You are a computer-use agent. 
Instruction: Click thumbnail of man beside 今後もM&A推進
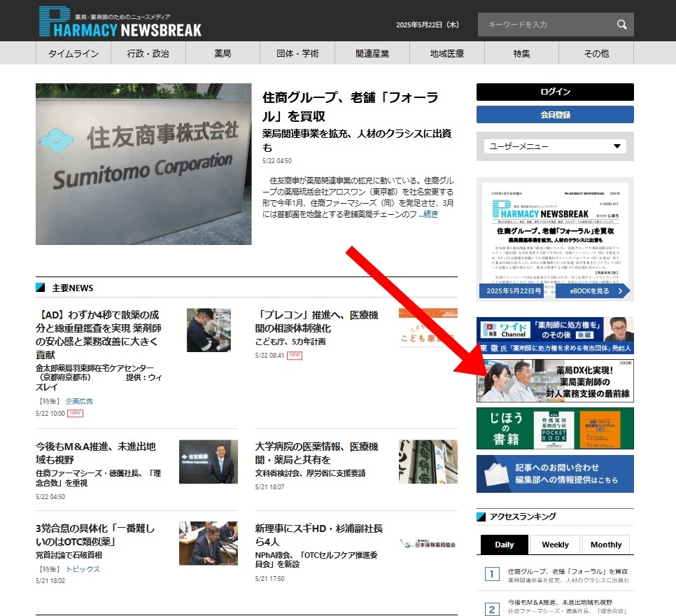tap(209, 461)
